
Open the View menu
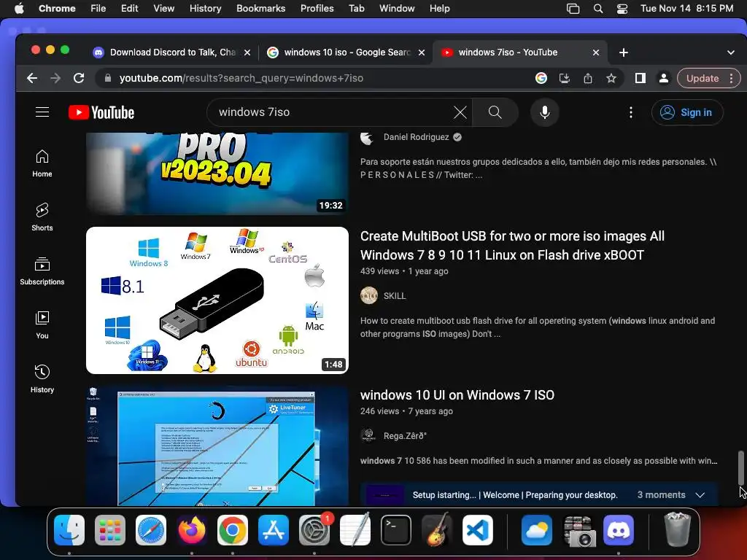(163, 9)
